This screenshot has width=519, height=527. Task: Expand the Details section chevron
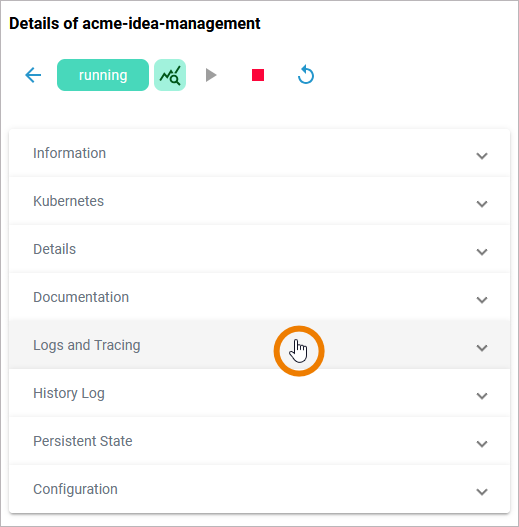[482, 252]
